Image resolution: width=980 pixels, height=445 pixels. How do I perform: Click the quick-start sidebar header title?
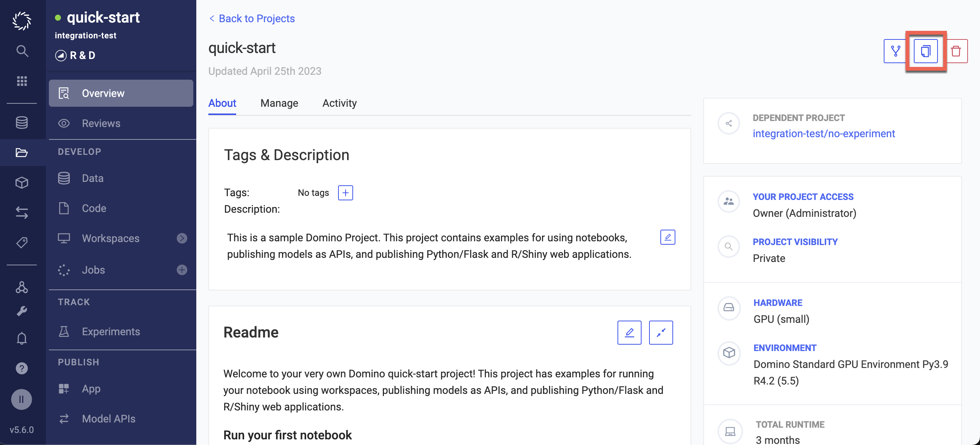103,18
